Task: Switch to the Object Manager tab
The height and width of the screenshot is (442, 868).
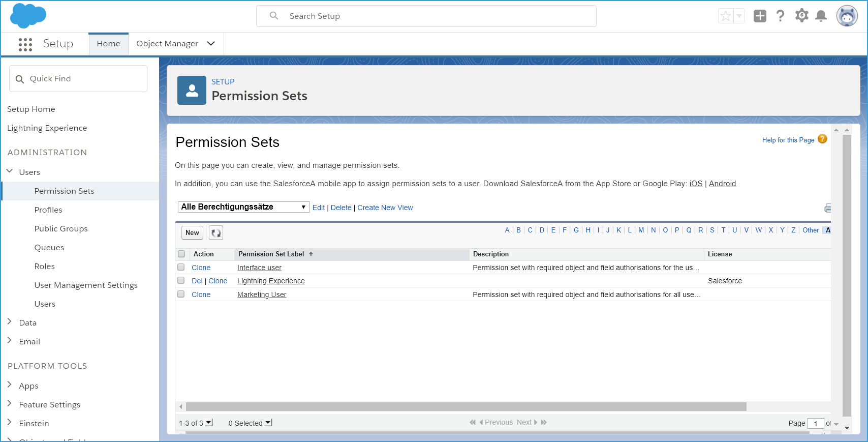Action: pos(167,44)
